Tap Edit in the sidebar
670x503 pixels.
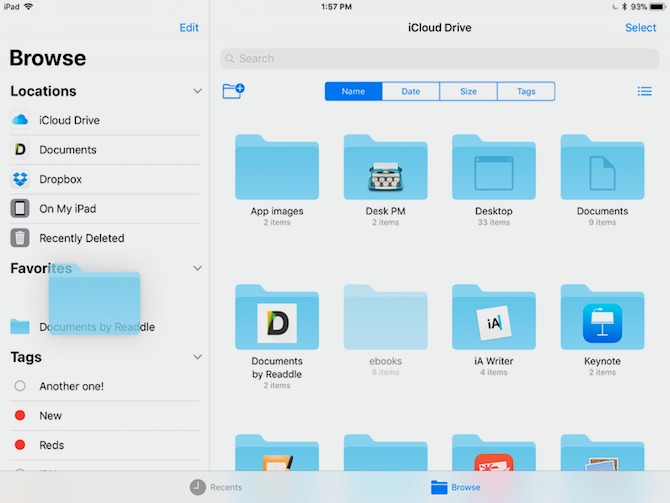[x=189, y=28]
